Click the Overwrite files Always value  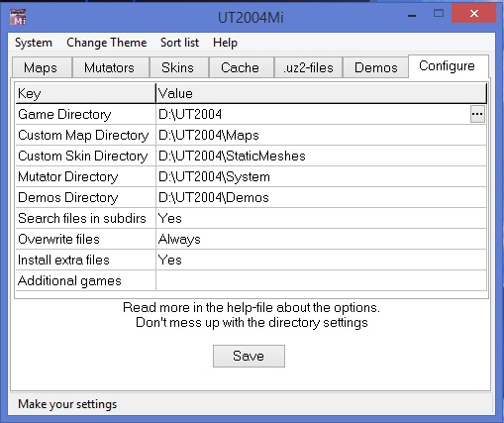321,239
